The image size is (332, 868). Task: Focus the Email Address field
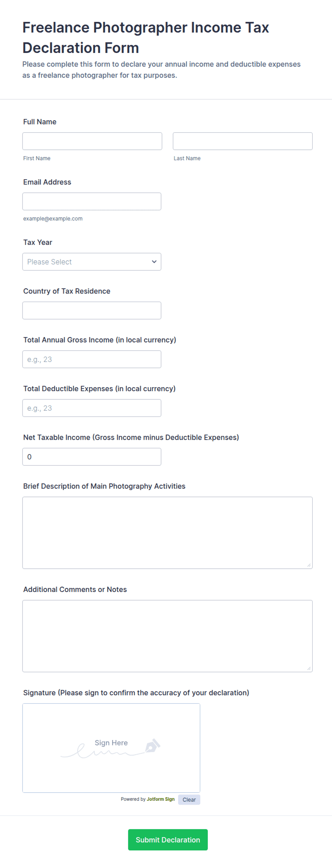(92, 202)
